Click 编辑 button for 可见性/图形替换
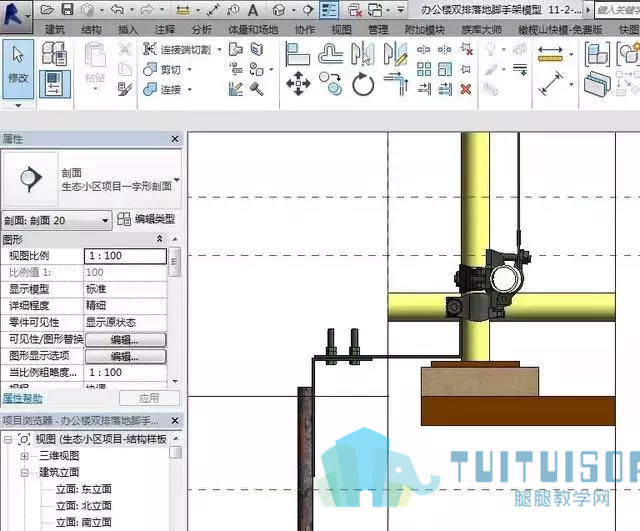Screen dimensions: 640x531 click(x=125, y=340)
